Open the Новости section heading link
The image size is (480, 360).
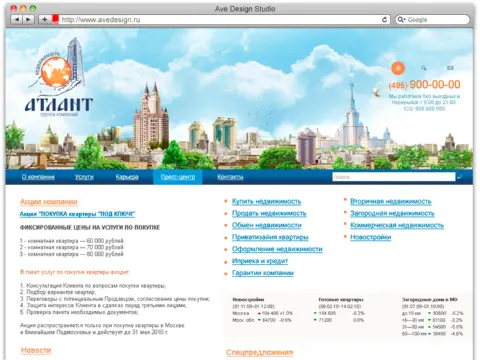(36, 350)
